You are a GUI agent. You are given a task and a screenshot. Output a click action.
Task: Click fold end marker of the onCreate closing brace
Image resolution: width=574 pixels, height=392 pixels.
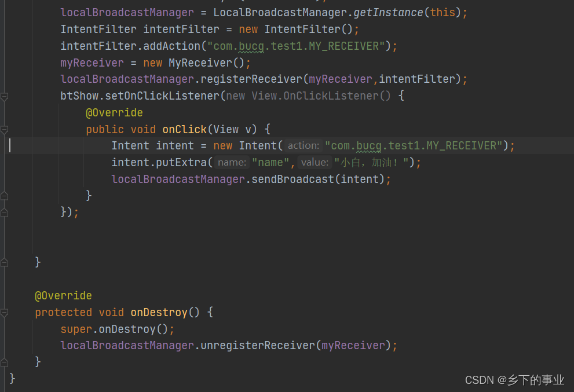[x=5, y=262]
